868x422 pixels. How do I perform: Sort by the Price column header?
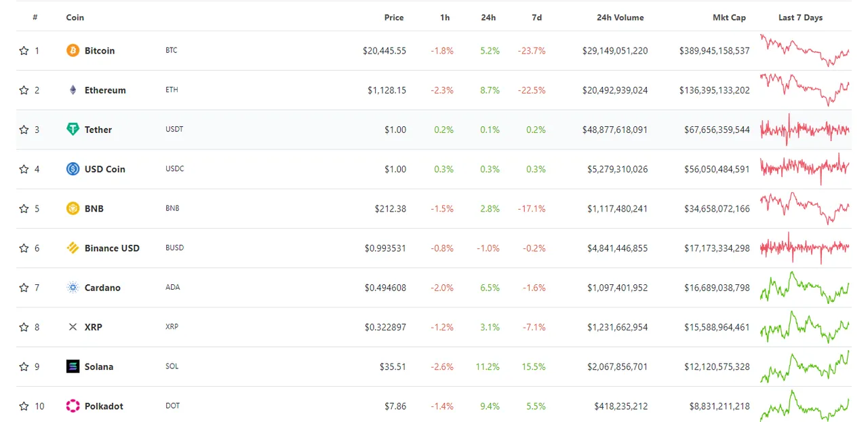pos(394,17)
